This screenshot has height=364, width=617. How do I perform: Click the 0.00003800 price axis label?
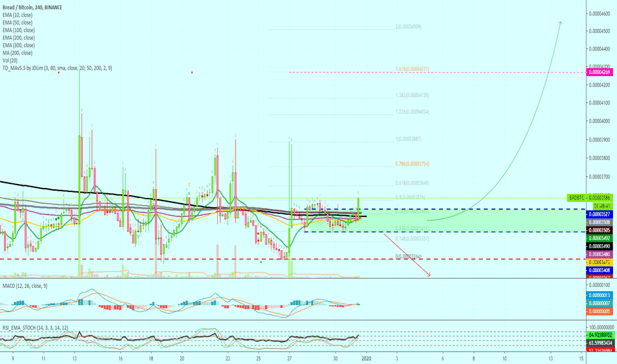point(599,158)
